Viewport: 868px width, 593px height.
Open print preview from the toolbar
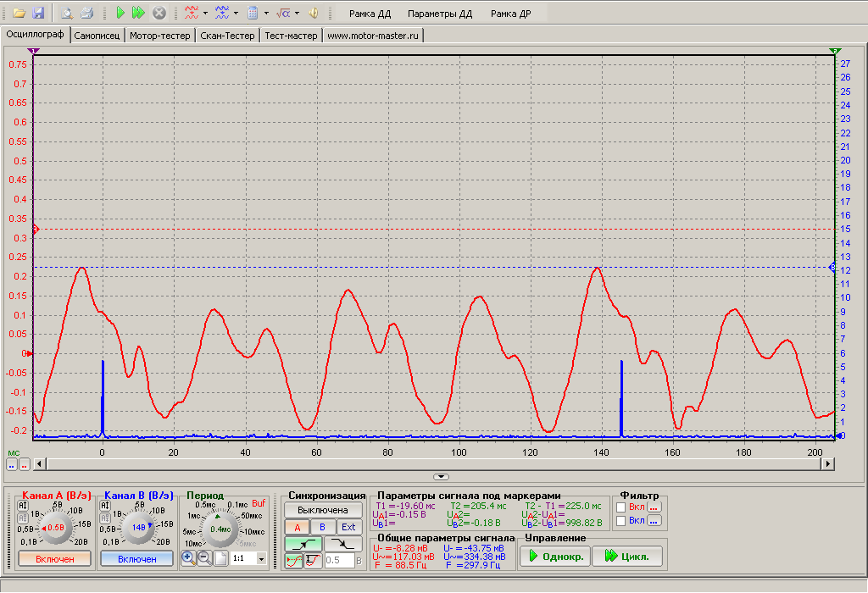(67, 13)
